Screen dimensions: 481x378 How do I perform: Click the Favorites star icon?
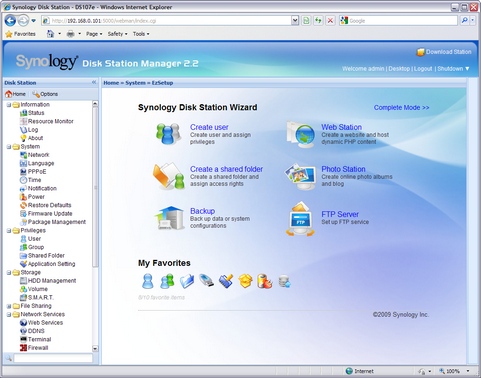[x=9, y=34]
